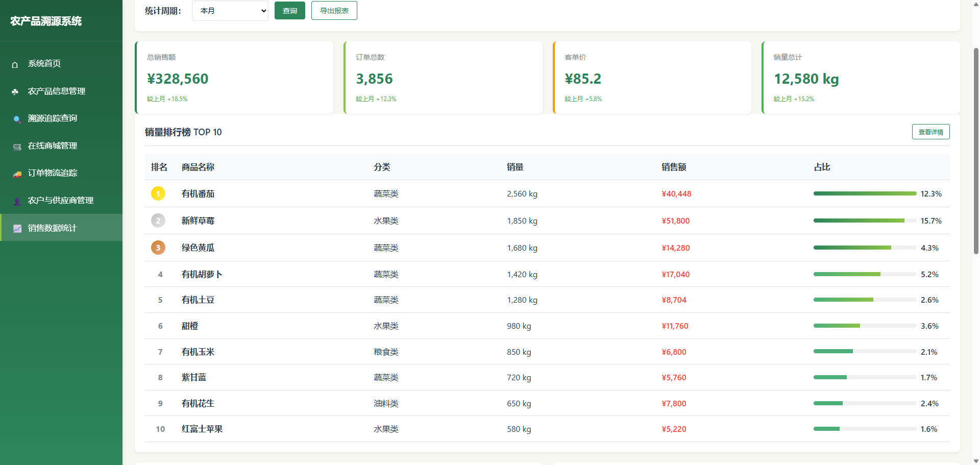Click the product name 有机胡萝卜
The width and height of the screenshot is (980, 465).
202,274
